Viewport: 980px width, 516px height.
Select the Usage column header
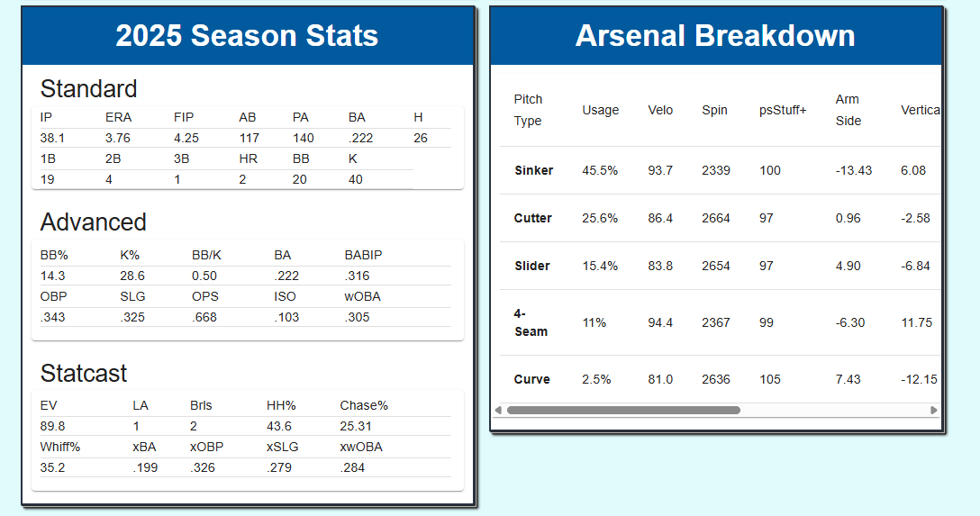pos(600,110)
